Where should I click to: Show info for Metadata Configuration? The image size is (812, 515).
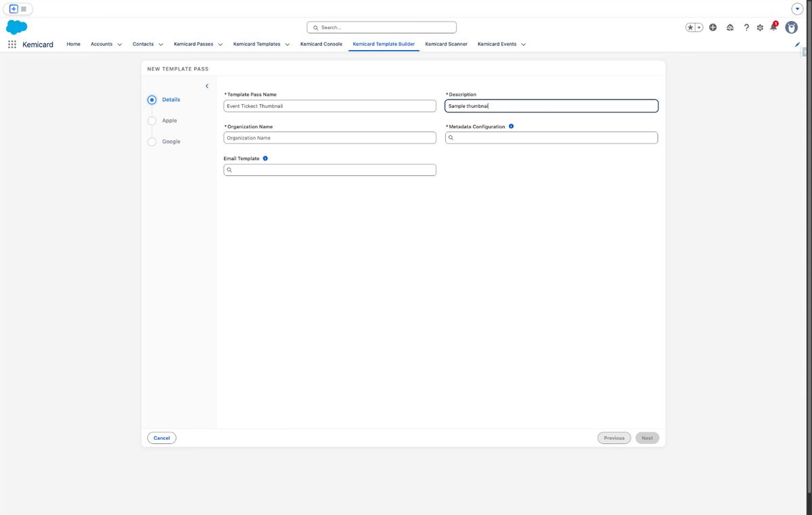(511, 127)
